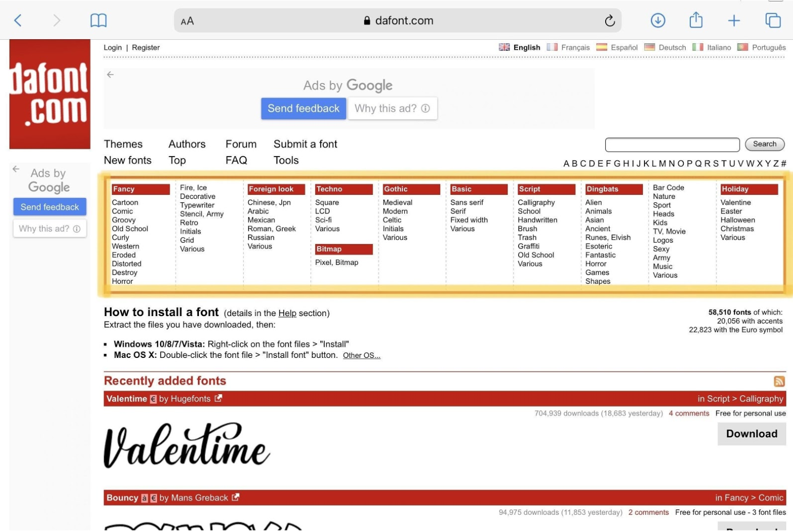Open the Script category header
The image size is (793, 532).
pos(546,189)
